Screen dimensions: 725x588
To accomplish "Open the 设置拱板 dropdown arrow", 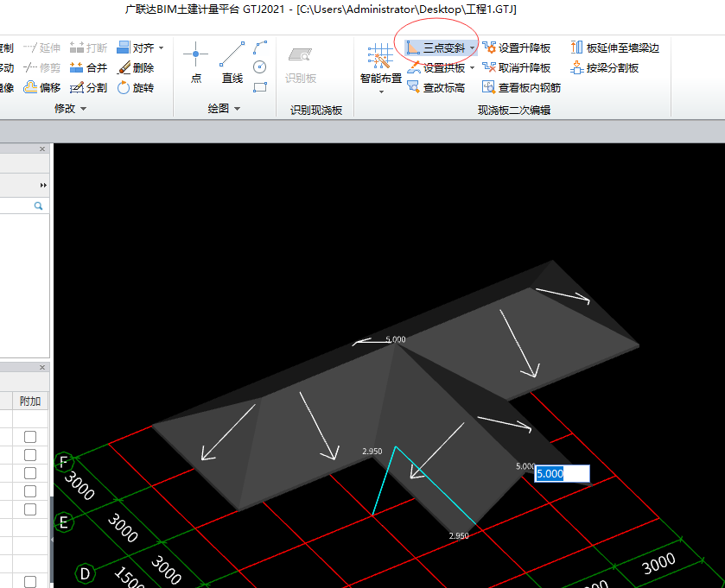I will (472, 68).
